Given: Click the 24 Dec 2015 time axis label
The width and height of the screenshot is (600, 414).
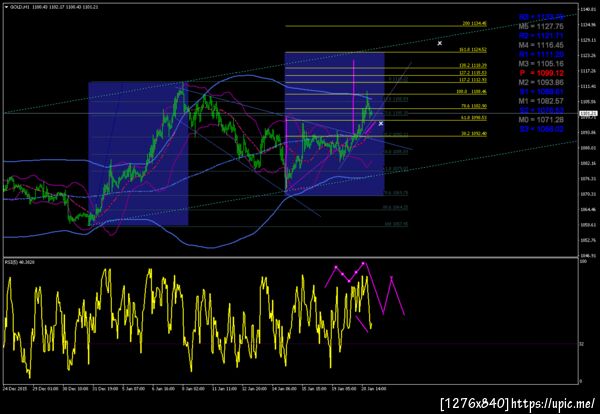Looking at the screenshot, I should (x=13, y=388).
